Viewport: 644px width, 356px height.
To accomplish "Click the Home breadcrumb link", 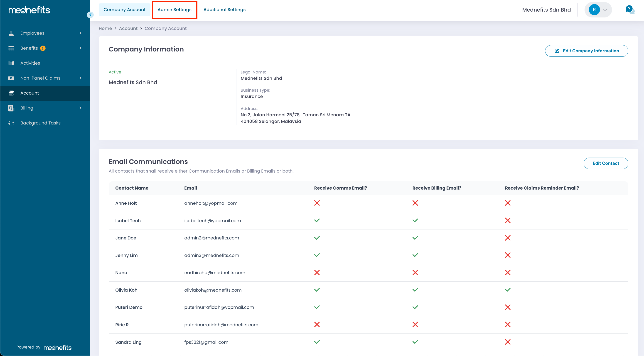I will tap(105, 29).
